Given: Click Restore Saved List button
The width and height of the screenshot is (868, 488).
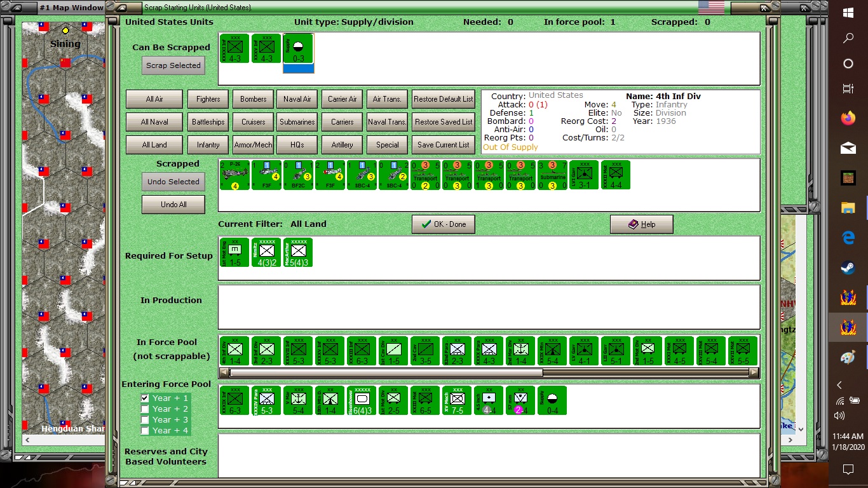Looking at the screenshot, I should click(444, 122).
